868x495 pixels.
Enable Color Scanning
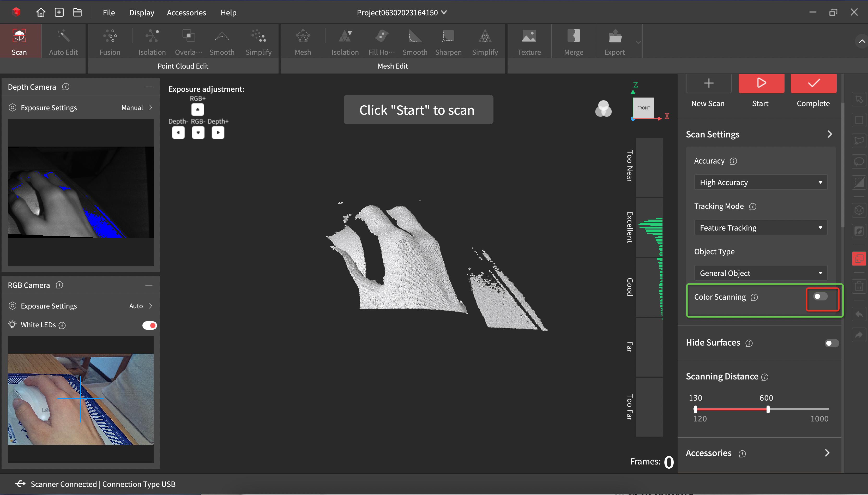(x=821, y=297)
